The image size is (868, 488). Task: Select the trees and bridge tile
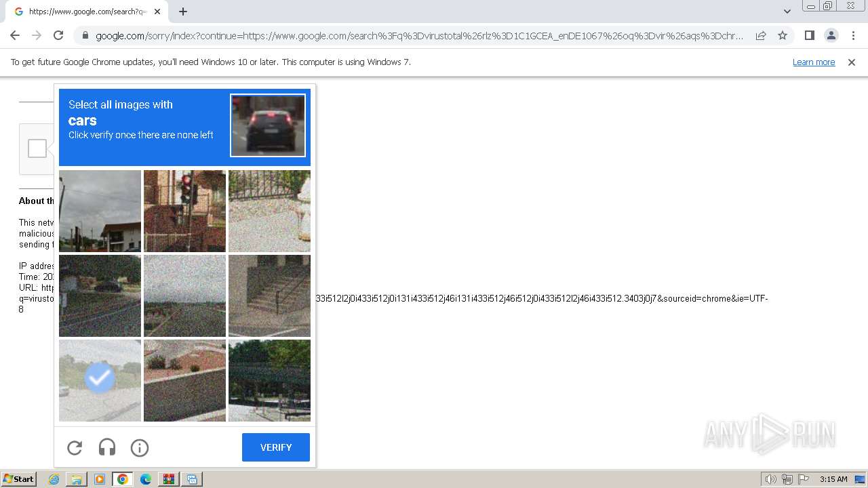[x=269, y=380]
